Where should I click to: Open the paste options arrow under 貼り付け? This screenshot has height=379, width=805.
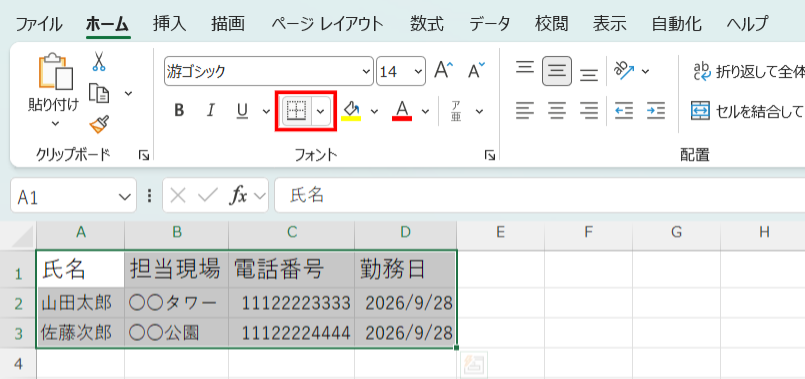coord(55,124)
